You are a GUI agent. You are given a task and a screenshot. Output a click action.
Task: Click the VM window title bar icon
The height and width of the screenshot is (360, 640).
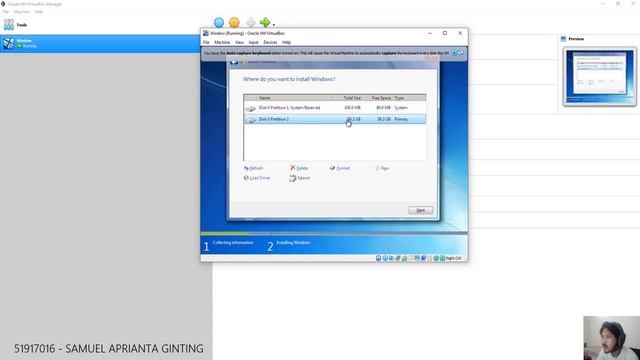(206, 33)
